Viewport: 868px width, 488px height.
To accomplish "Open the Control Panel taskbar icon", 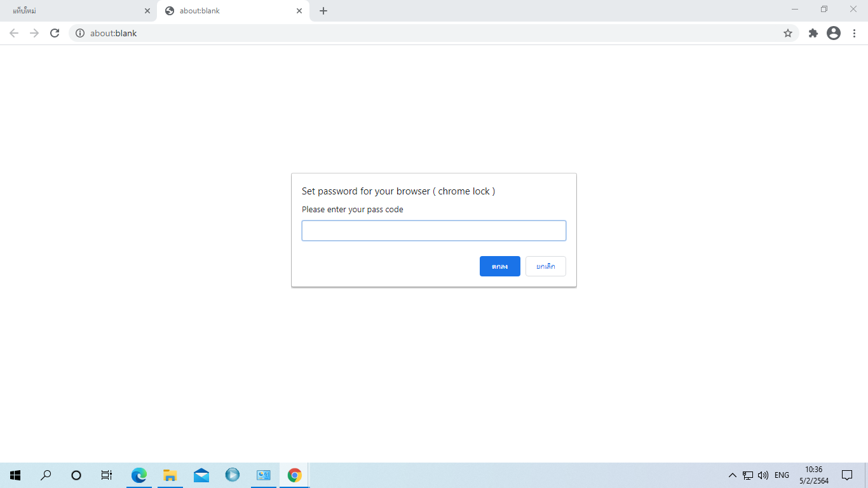I will tap(264, 475).
